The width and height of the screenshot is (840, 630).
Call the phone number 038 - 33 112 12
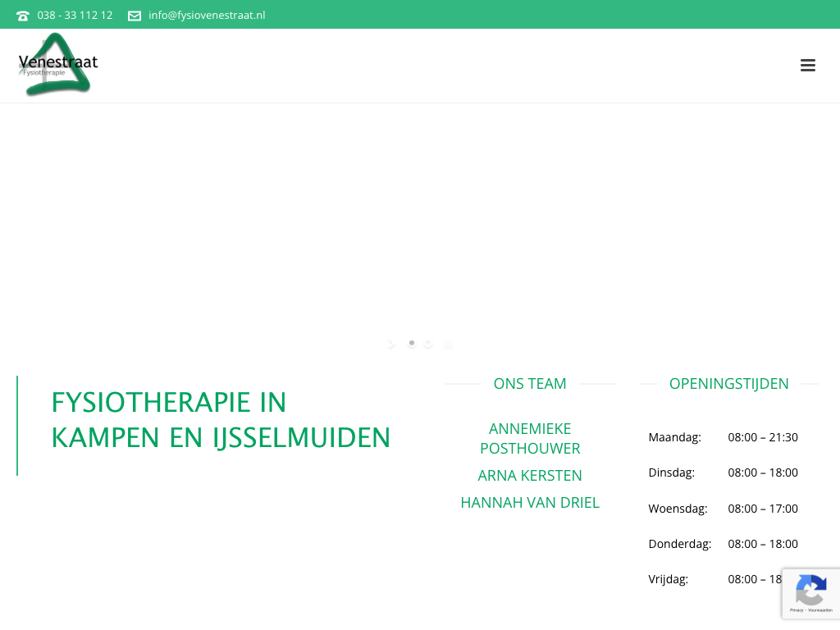point(75,16)
